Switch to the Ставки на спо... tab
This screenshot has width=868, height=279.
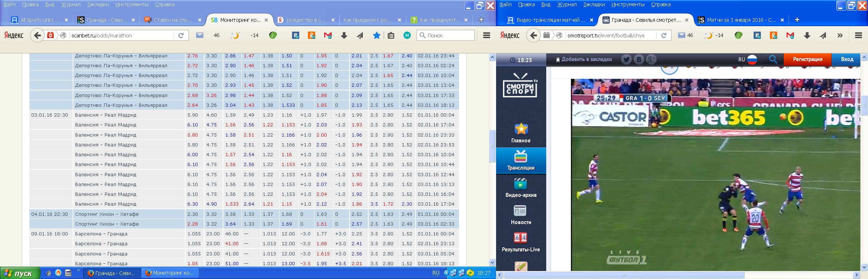click(172, 20)
